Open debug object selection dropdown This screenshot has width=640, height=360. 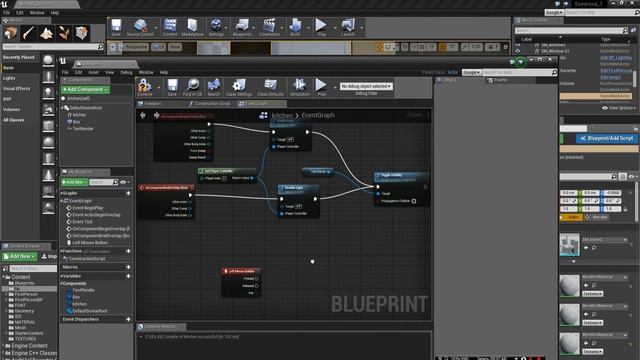click(366, 86)
